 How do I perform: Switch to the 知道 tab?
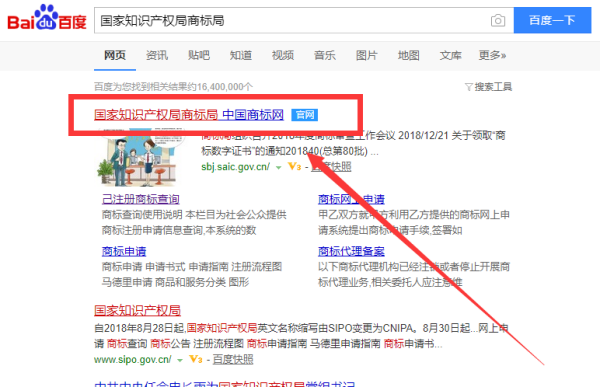point(241,56)
